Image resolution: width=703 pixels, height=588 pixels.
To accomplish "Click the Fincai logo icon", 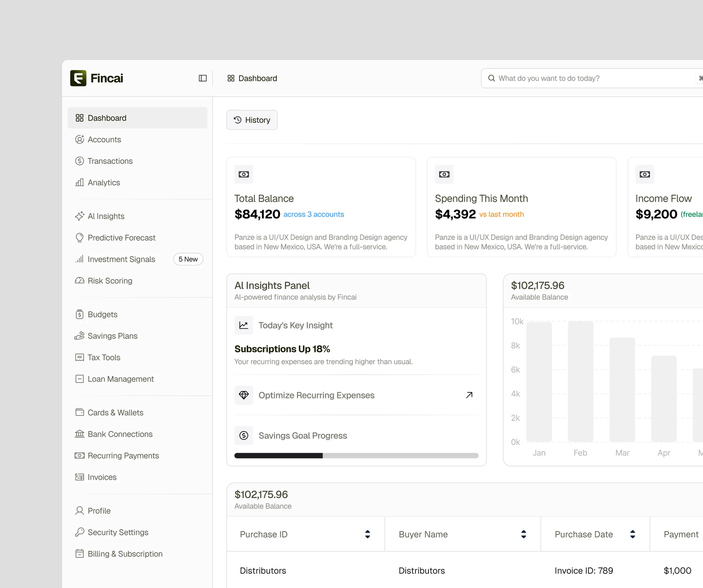I will [x=78, y=78].
